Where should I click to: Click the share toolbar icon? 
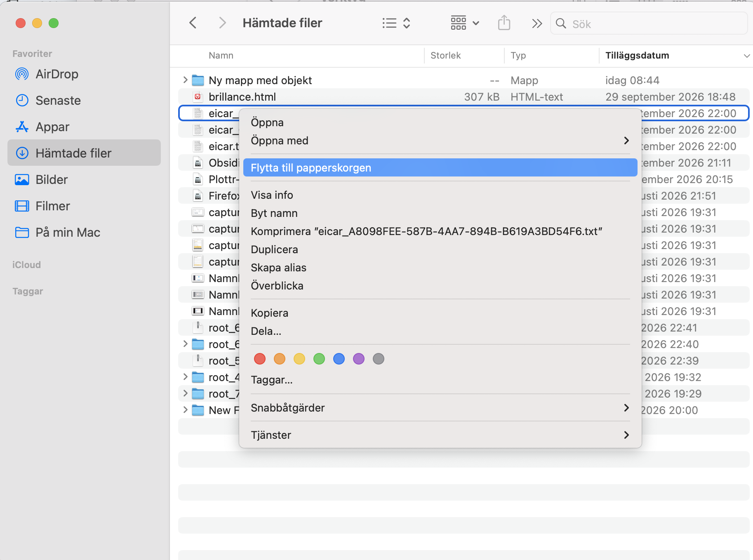tap(504, 23)
